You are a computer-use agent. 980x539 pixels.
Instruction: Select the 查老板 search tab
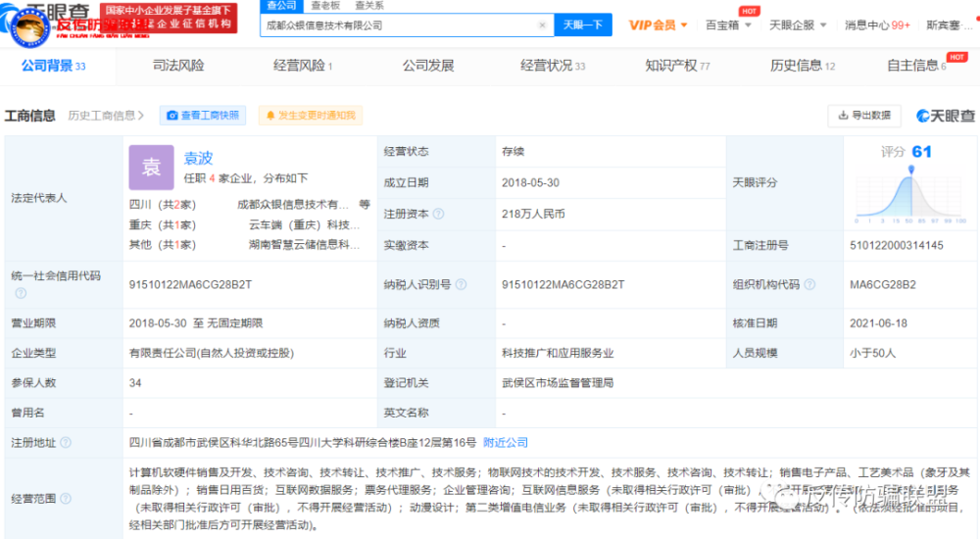[325, 5]
